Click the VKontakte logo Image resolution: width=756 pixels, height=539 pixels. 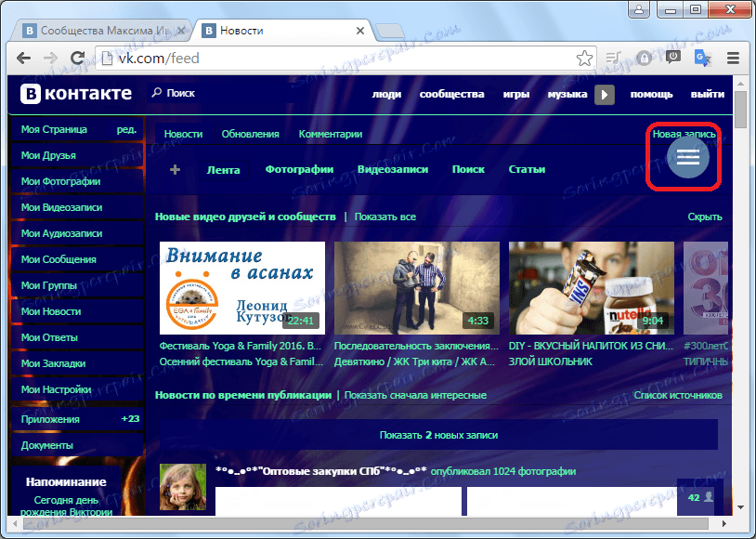76,93
